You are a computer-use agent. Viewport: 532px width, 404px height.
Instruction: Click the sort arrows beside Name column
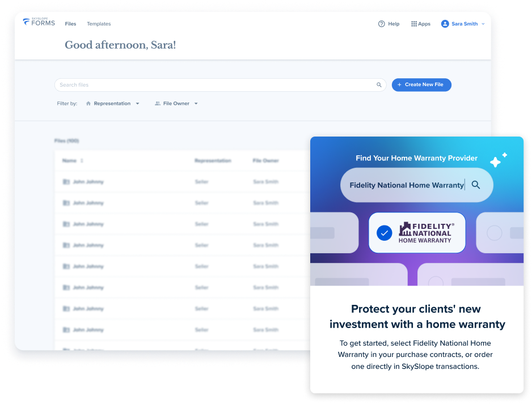[x=82, y=161]
